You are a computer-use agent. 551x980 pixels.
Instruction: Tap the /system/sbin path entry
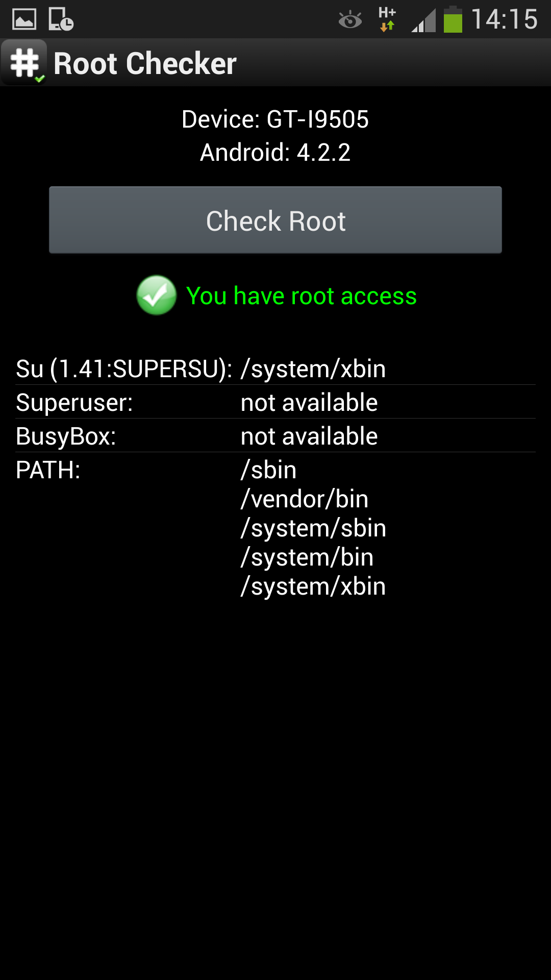pos(313,528)
